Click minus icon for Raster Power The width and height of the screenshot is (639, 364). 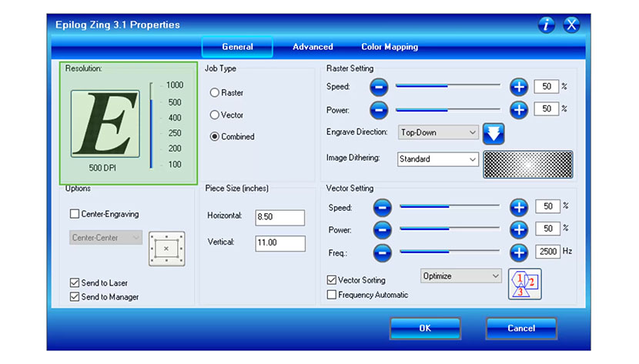coord(379,109)
